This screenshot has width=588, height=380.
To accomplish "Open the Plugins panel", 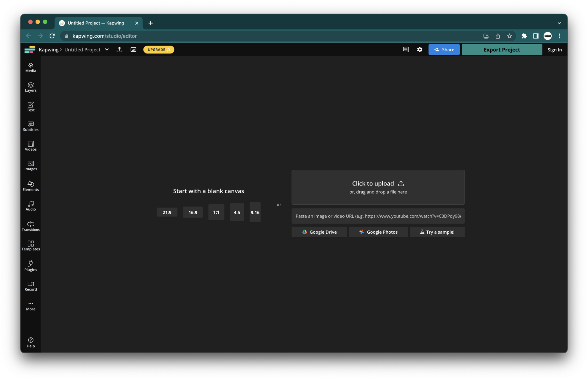I will pos(31,266).
